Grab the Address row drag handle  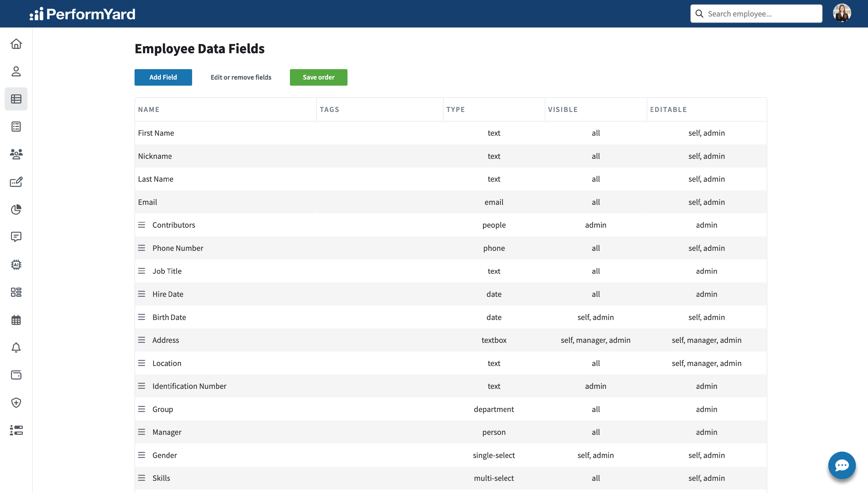click(141, 340)
